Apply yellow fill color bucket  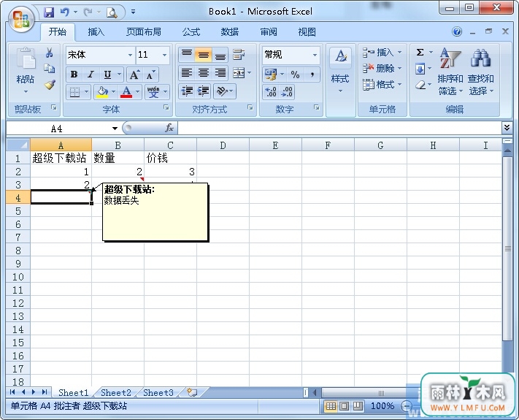102,92
